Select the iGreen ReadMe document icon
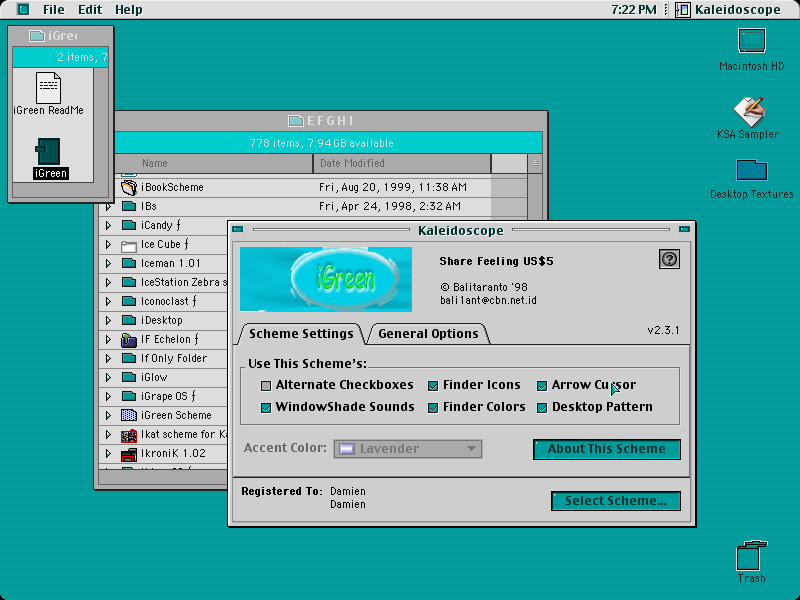Screen dimensions: 800x600 (48, 87)
